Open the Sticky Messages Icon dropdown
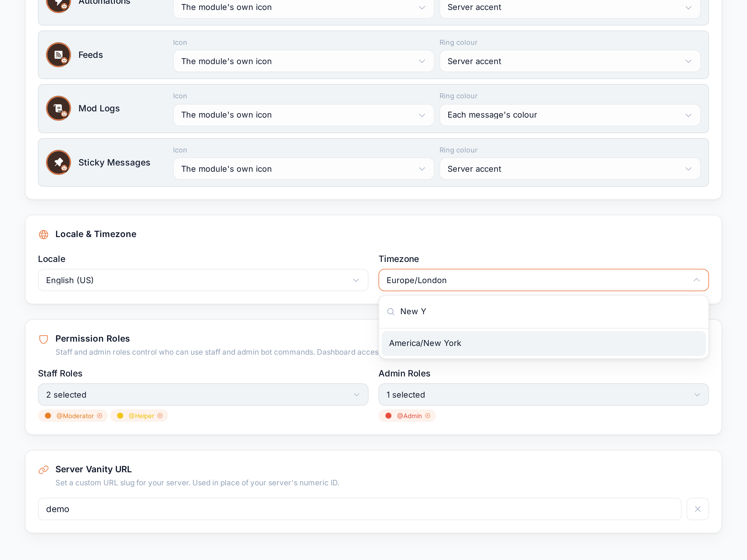 (x=303, y=169)
